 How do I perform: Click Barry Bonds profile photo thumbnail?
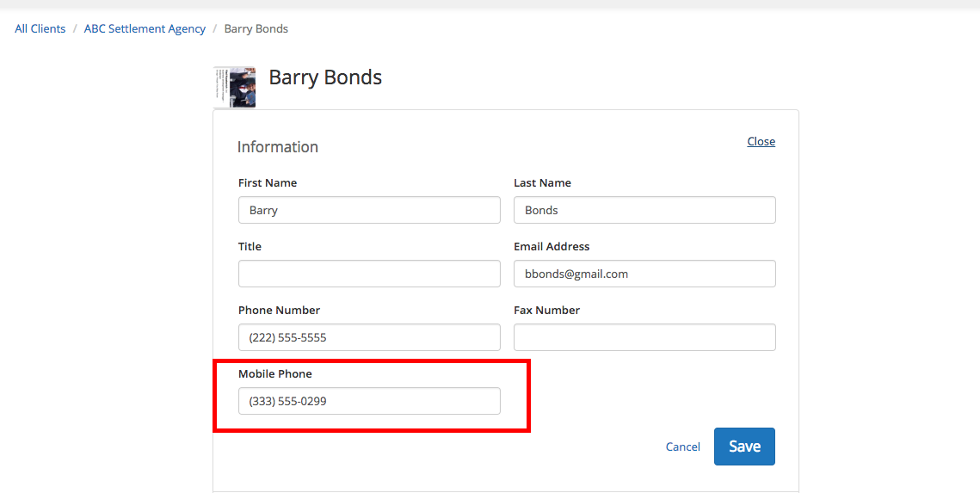click(235, 87)
